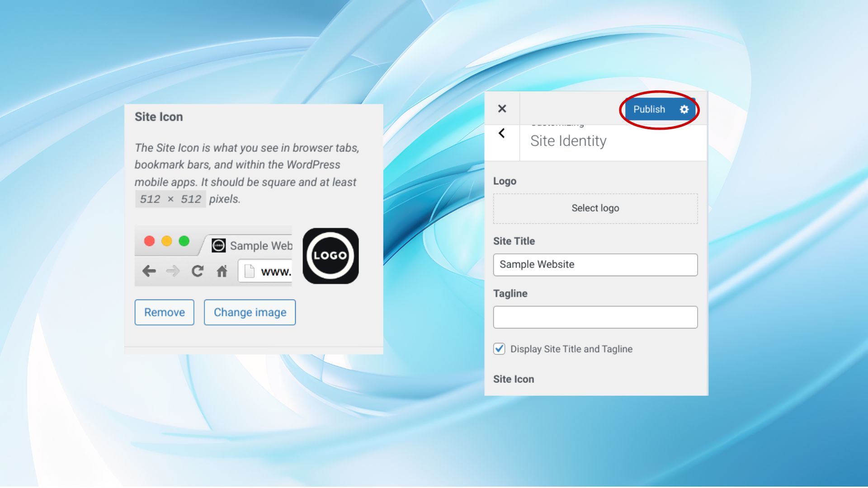Go back using the chevron beside Site Identity
The image size is (868, 488).
point(502,133)
